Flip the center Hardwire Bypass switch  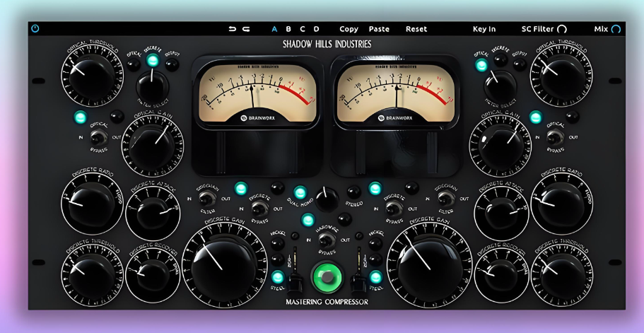point(327,239)
